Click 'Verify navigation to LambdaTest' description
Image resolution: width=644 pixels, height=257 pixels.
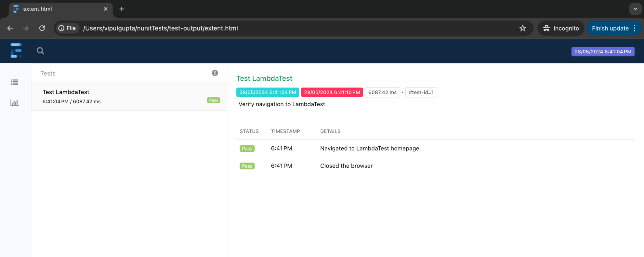point(282,104)
